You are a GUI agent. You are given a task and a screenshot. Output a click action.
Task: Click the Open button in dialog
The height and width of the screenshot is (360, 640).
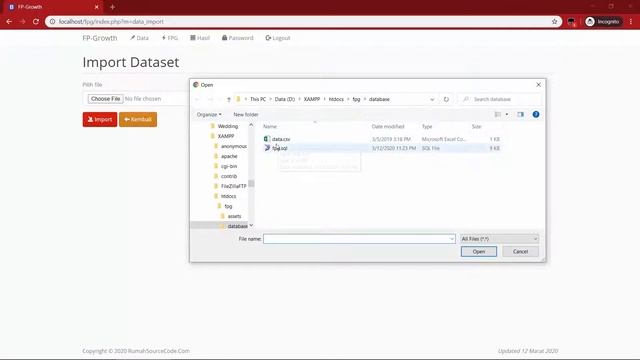click(479, 251)
